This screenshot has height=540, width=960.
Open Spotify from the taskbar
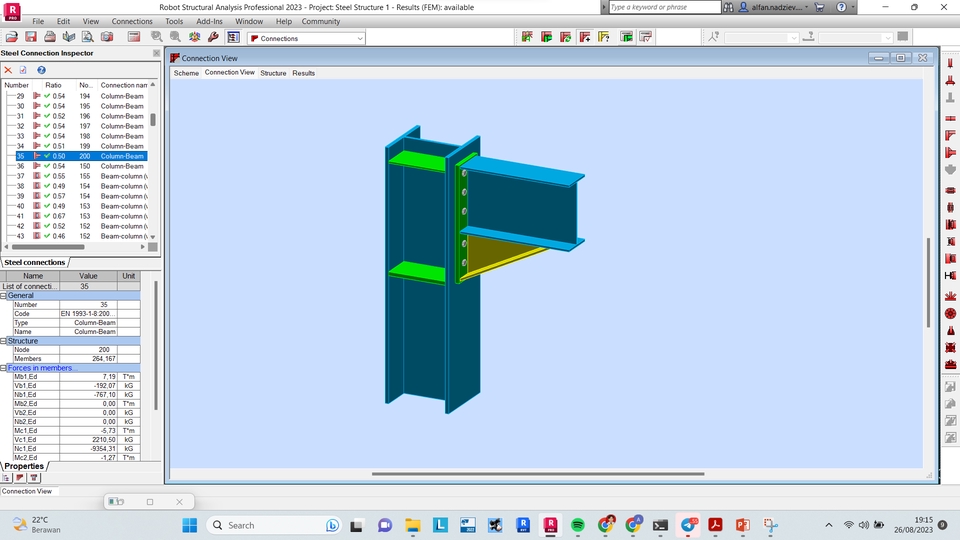[x=577, y=525]
